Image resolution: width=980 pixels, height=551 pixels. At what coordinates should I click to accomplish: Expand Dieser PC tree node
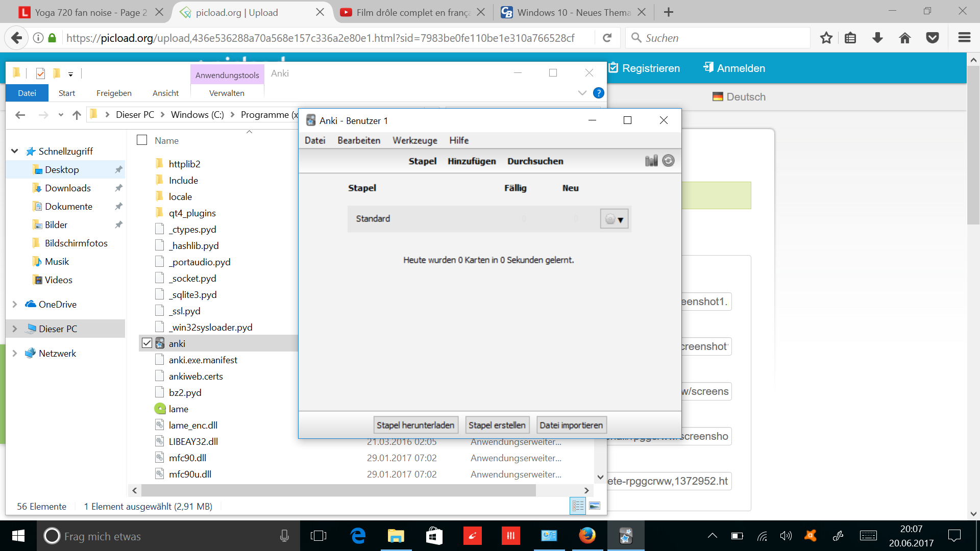15,329
